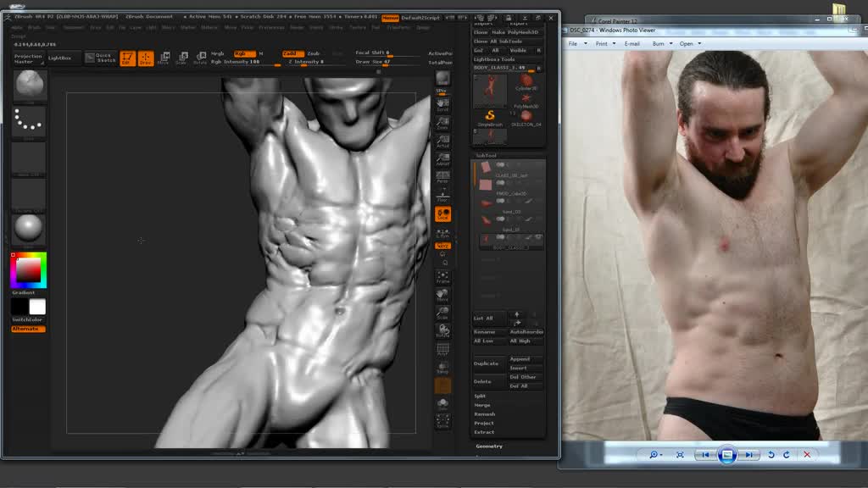Select the Scroll canvas hand icon
The width and height of the screenshot is (868, 488).
442,104
